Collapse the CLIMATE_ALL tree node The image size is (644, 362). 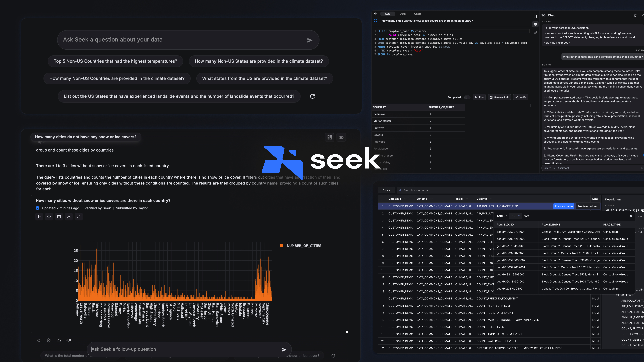[x=613, y=295]
